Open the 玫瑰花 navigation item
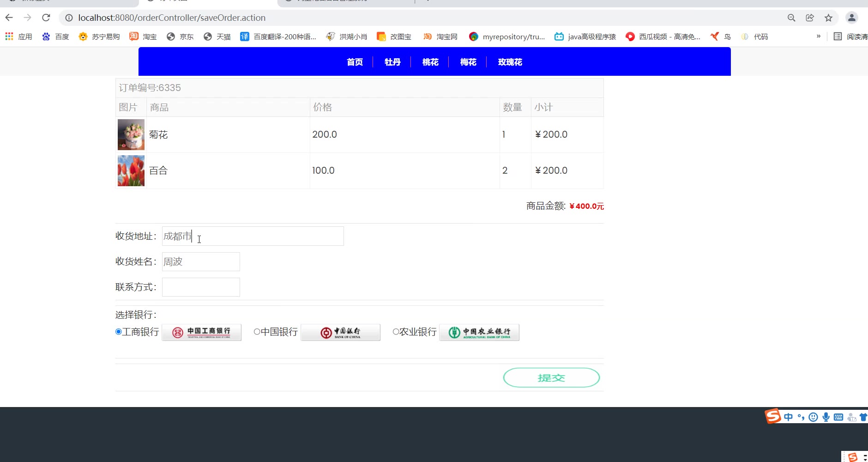The width and height of the screenshot is (868, 462). pyautogui.click(x=510, y=62)
